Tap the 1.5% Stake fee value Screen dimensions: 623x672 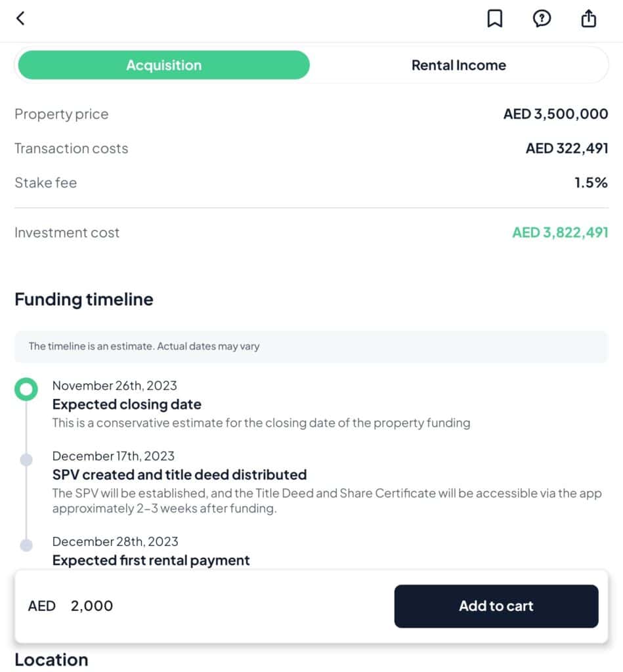(591, 182)
